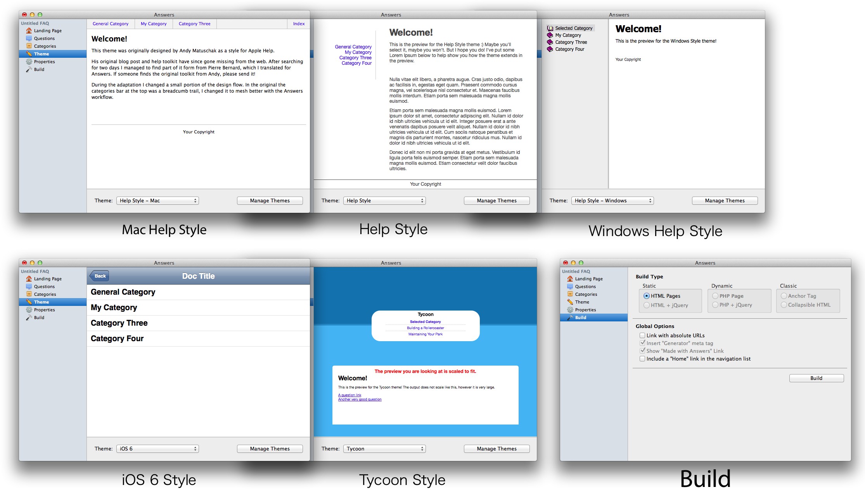Open the Index tab in Mac Help preview
This screenshot has width=865, height=504.
click(299, 24)
